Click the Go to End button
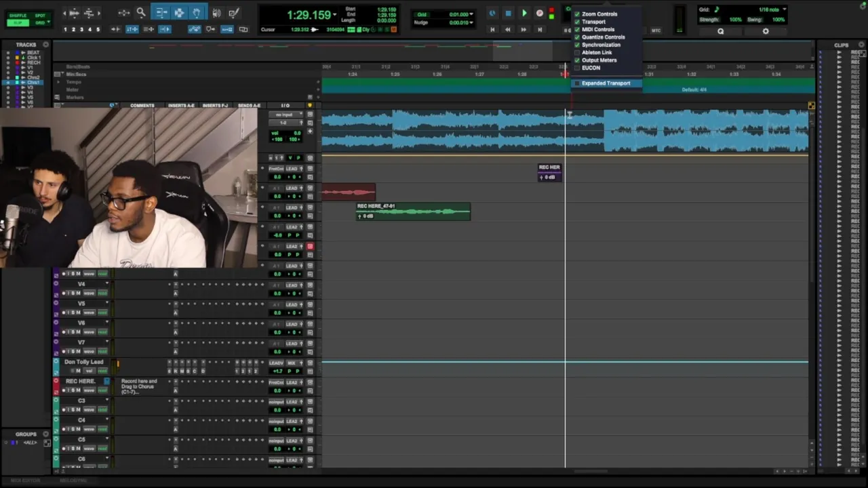 (540, 29)
